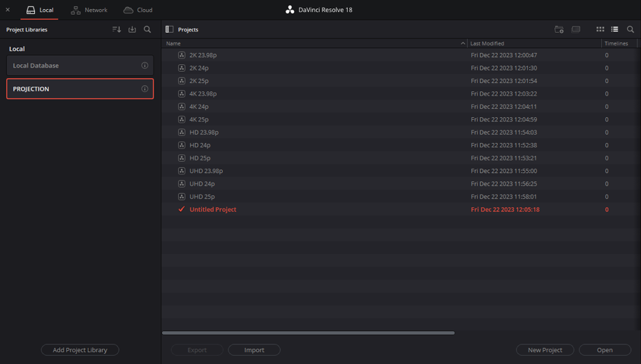Click the Import button
641x364 pixels.
254,350
